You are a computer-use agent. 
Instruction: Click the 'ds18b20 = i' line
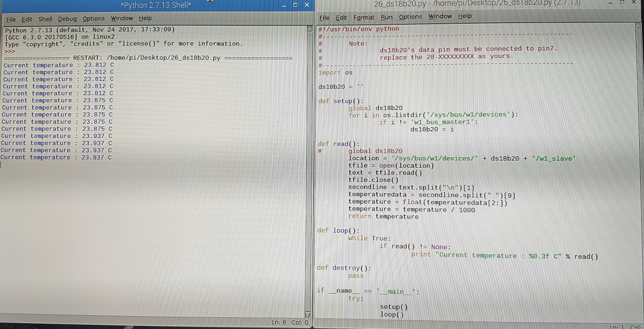432,129
